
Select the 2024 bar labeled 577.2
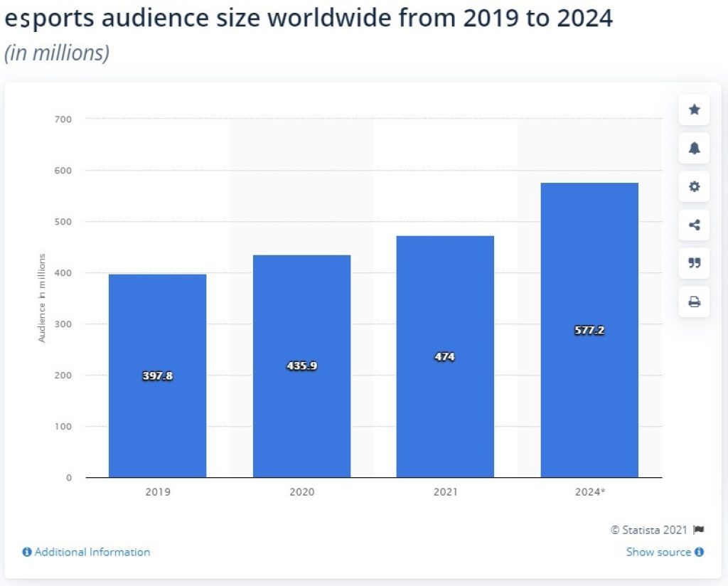589,330
